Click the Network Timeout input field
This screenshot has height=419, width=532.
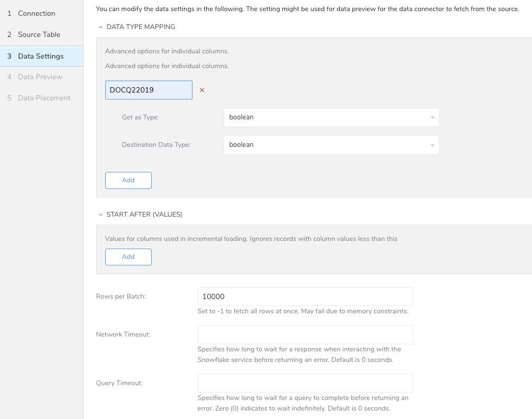coord(305,334)
